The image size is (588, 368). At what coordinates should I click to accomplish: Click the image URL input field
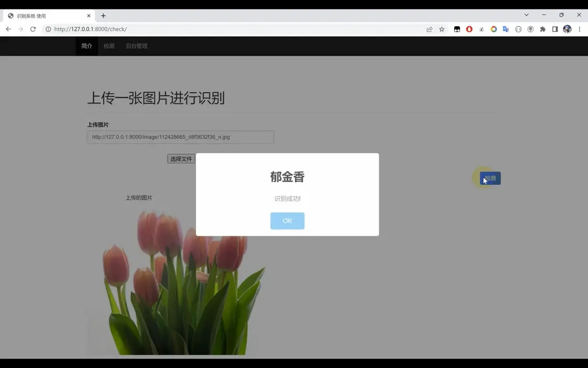[180, 137]
